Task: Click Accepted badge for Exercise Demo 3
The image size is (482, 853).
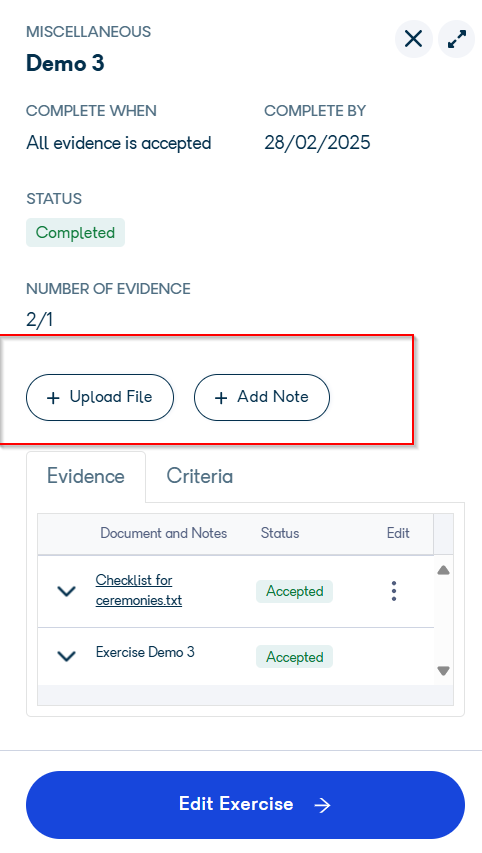Action: click(x=294, y=657)
